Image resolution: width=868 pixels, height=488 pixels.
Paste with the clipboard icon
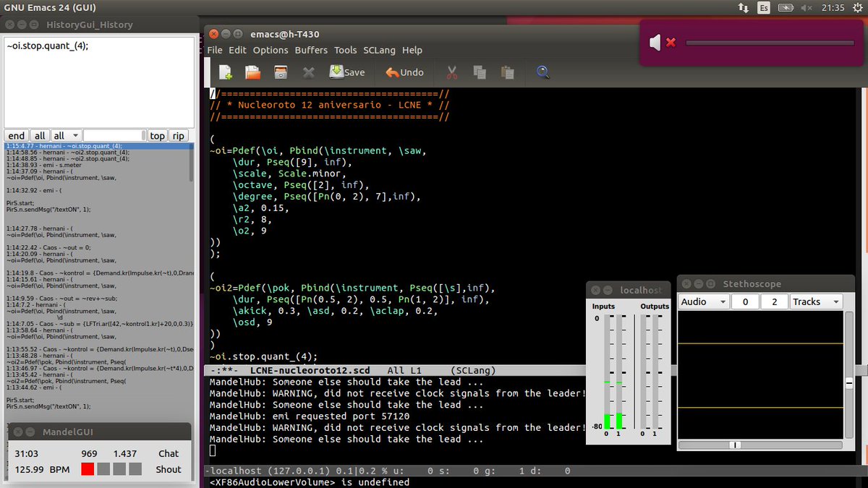pos(507,72)
